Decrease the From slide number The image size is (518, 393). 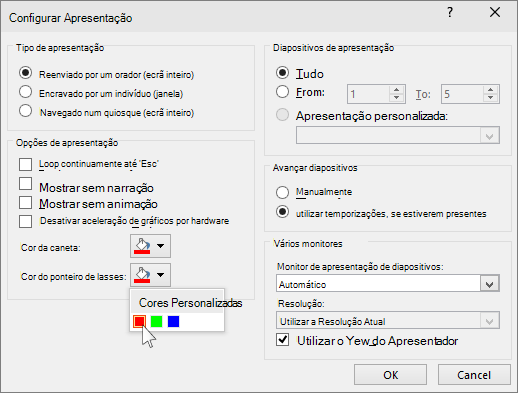click(397, 98)
